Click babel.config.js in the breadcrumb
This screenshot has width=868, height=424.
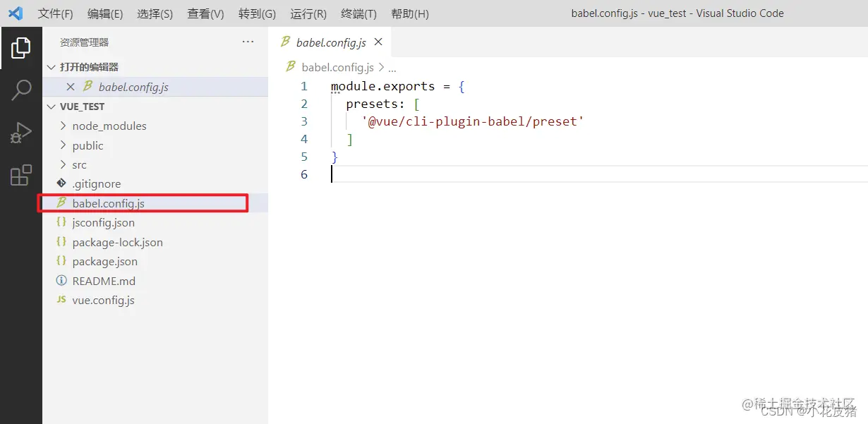click(338, 68)
